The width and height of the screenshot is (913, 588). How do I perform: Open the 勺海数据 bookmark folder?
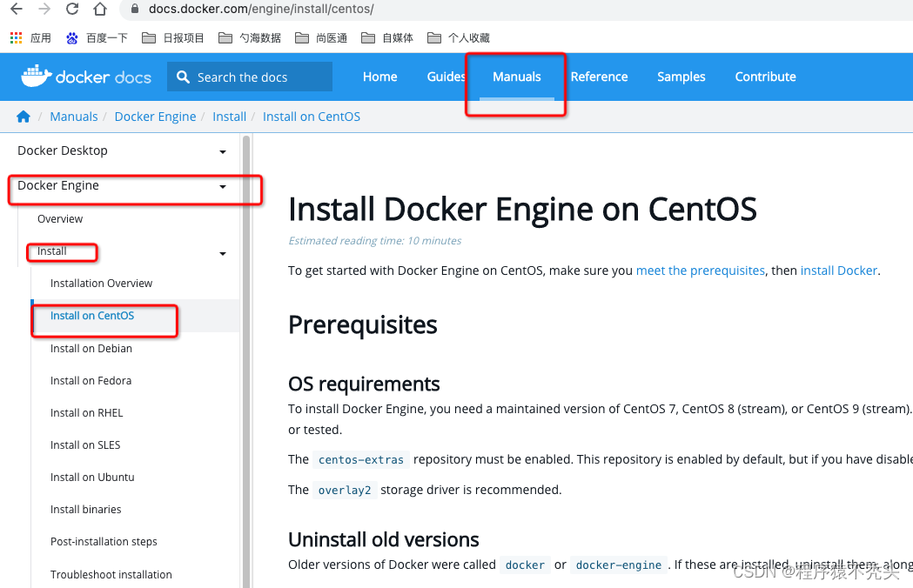250,38
